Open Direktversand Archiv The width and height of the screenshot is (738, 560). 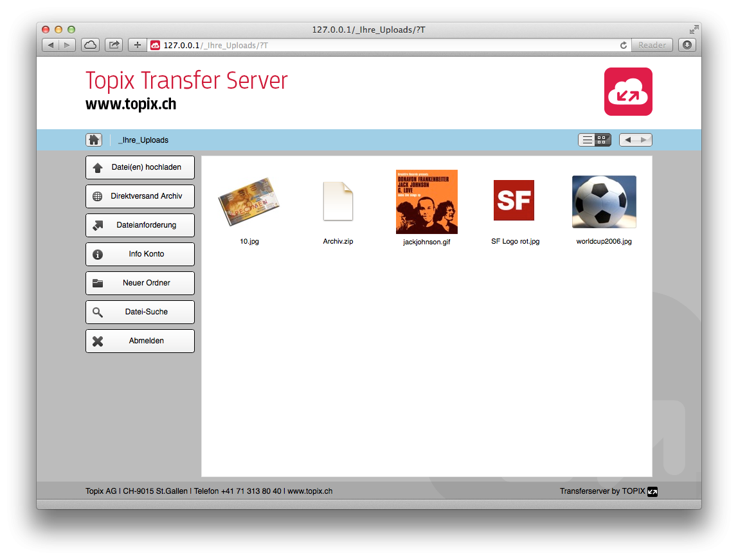[139, 196]
